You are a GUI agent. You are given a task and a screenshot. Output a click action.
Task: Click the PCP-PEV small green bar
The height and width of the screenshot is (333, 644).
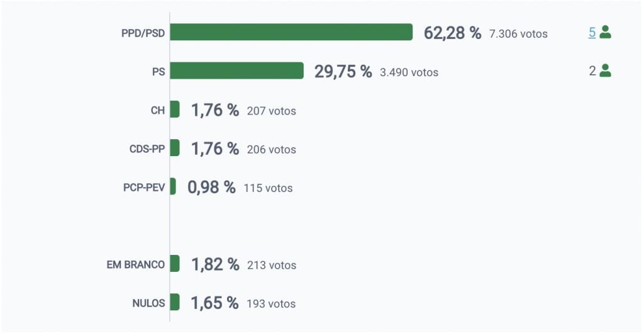(173, 187)
